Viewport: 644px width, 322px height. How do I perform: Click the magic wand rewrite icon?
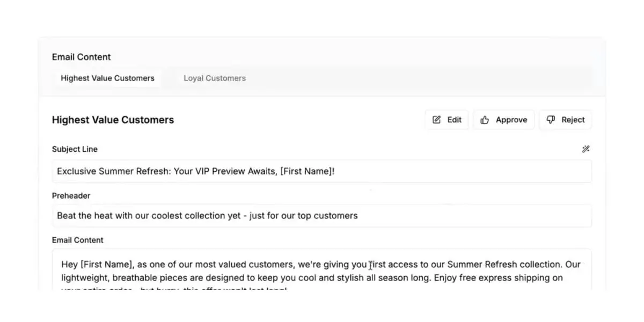coord(586,149)
